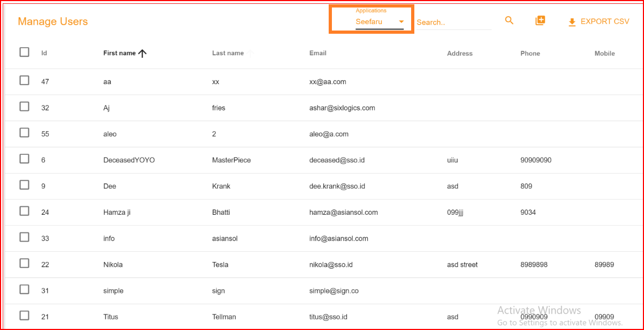
Task: Check the box for user id 47
Action: point(24,80)
